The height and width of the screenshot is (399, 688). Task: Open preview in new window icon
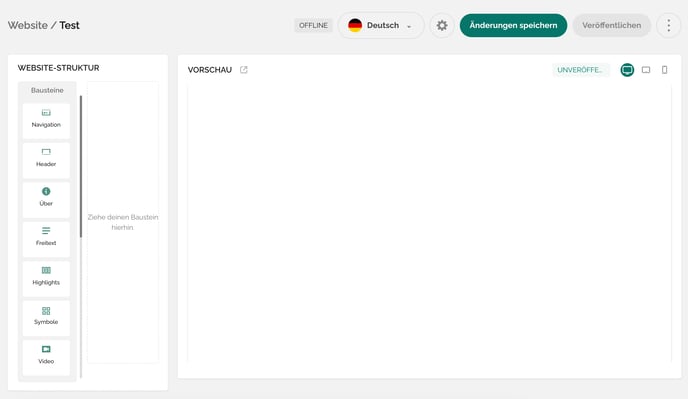(x=244, y=70)
